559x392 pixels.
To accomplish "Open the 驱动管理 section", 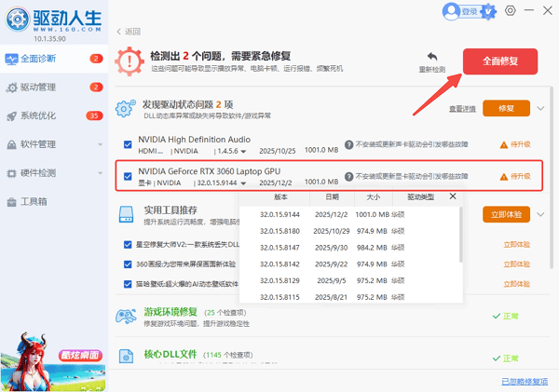I will pyautogui.click(x=54, y=88).
